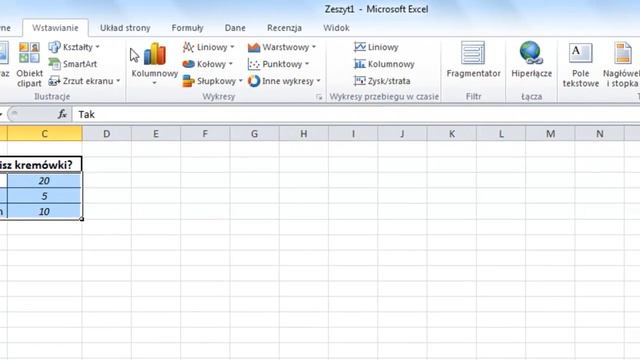
Task: Open Zrzut ekranu screenshot tool
Action: tap(84, 81)
